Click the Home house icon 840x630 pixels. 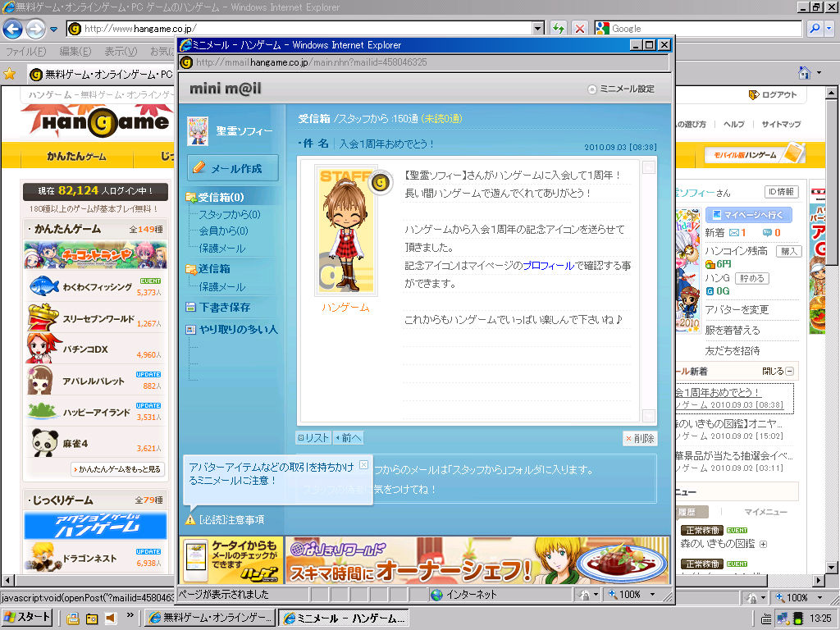pos(804,72)
